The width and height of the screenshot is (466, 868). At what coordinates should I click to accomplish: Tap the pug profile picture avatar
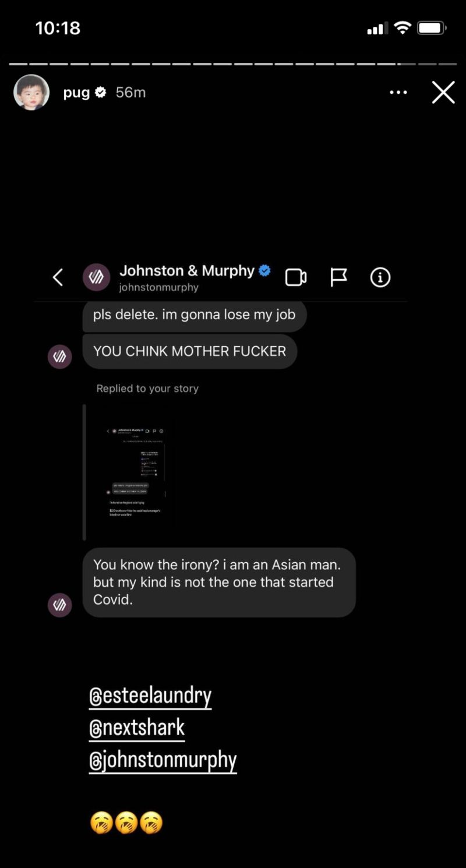click(x=31, y=92)
